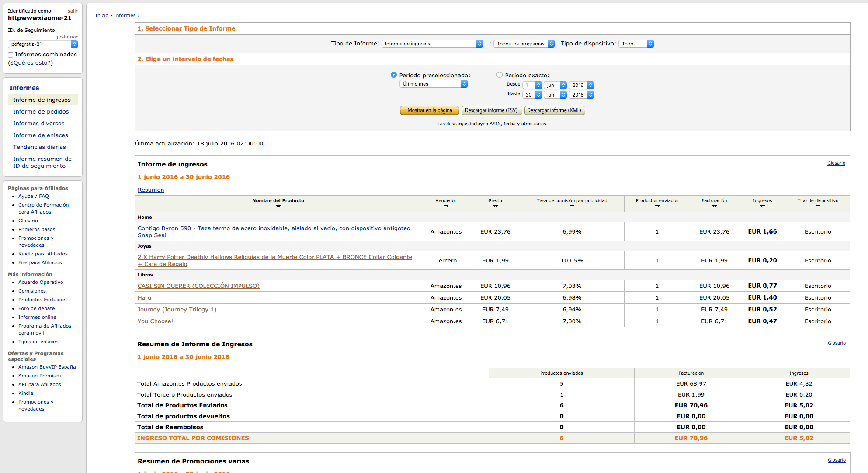Click Inicio breadcrumb link
This screenshot has height=473, width=868.
click(x=102, y=15)
